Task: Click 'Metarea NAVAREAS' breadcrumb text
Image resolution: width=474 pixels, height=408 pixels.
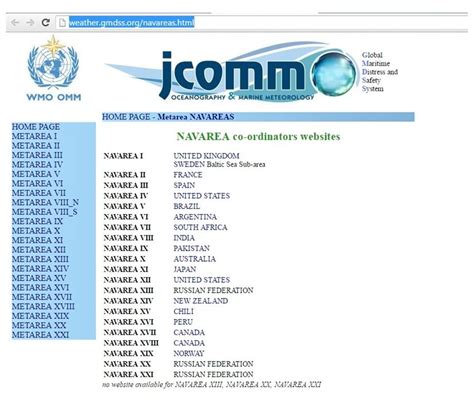Action: (196, 117)
